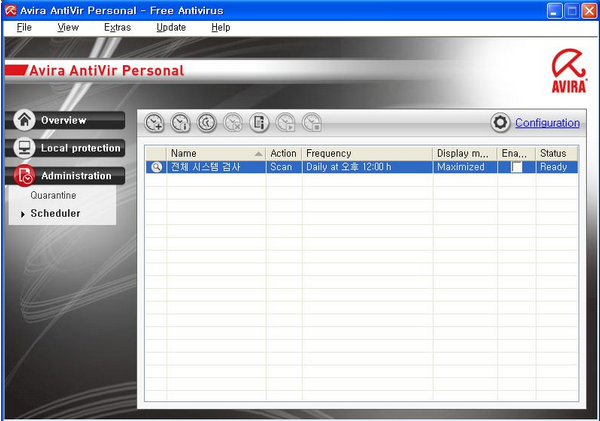Close the Avira AntiVir window
The width and height of the screenshot is (600, 421).
[589, 11]
